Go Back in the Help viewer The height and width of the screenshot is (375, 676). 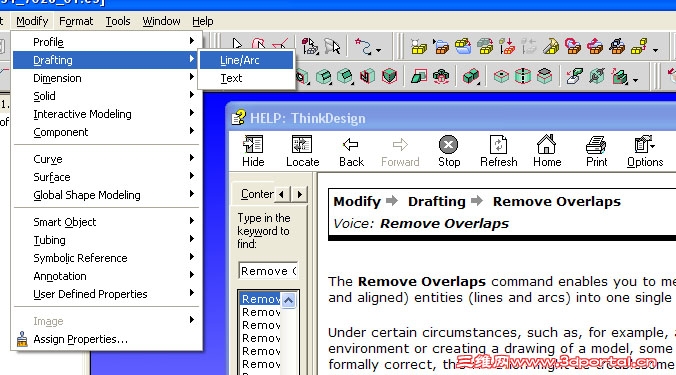click(351, 151)
